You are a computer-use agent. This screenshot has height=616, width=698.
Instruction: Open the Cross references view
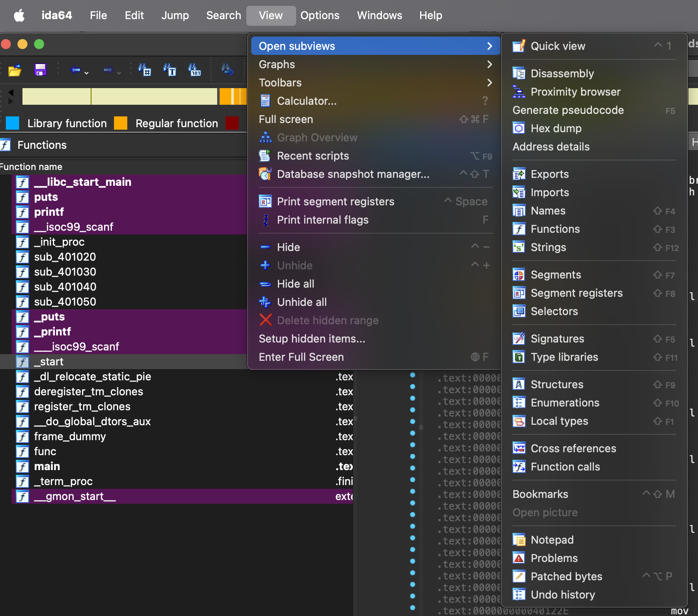(594, 448)
